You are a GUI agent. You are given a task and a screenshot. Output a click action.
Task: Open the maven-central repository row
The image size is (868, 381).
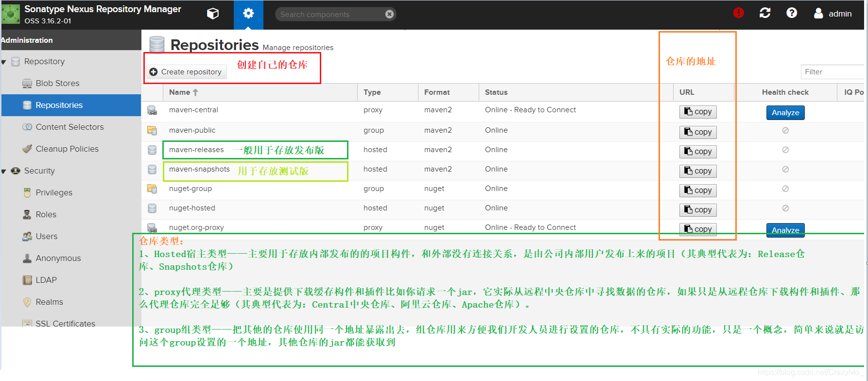(503, 112)
